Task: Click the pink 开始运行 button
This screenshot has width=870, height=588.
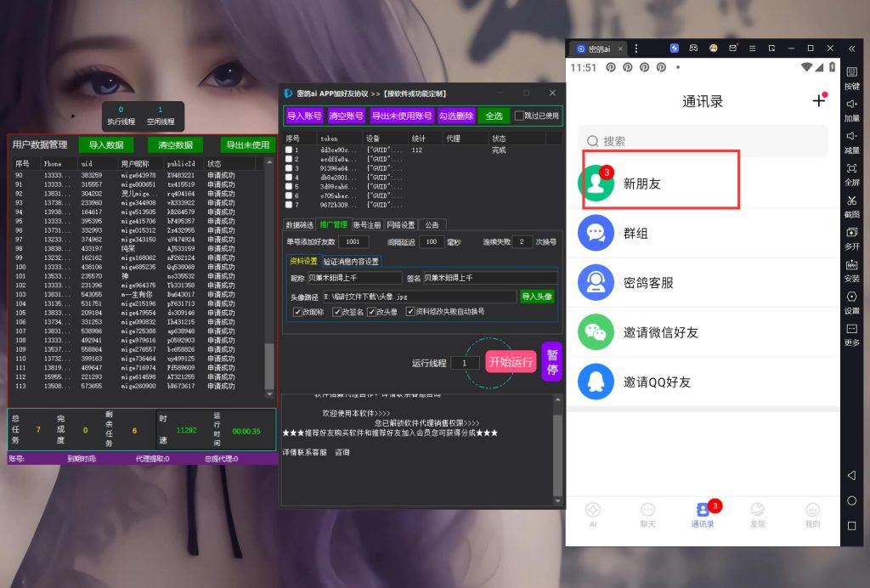Action: tap(511, 362)
